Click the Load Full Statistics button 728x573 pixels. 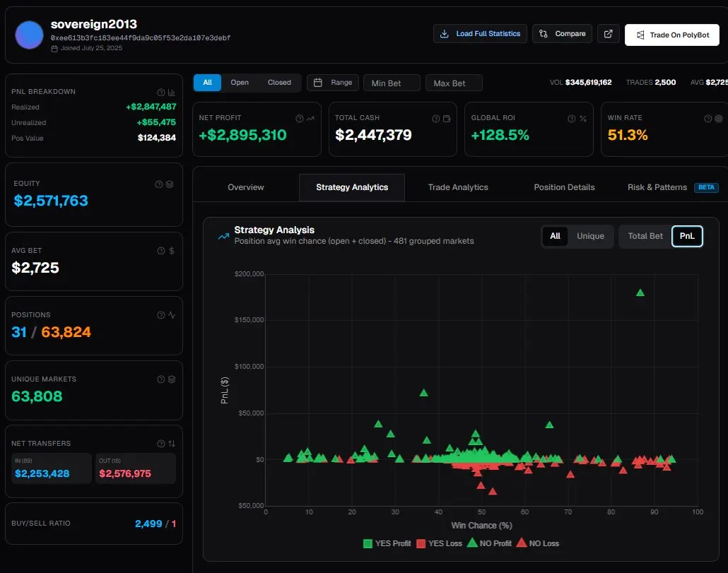pyautogui.click(x=480, y=34)
